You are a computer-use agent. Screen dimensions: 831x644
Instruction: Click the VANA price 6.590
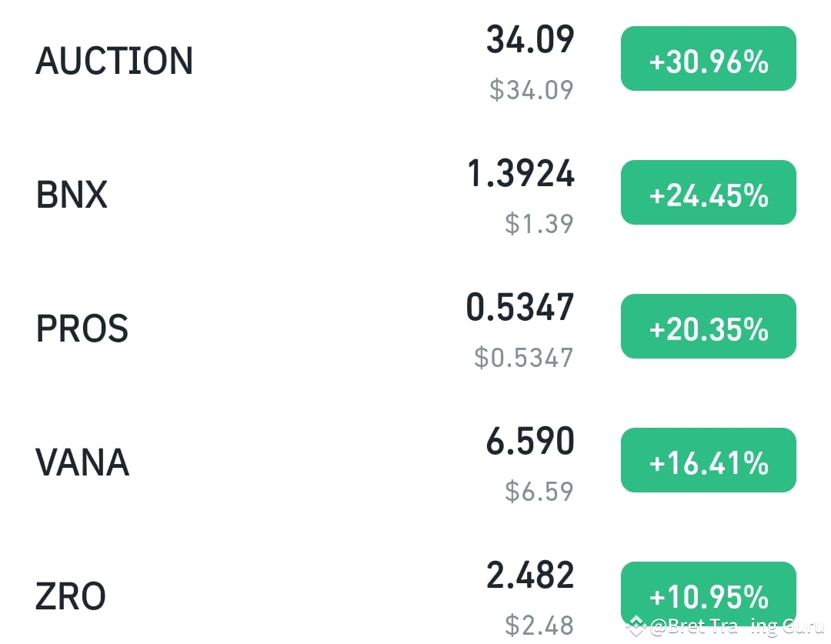(530, 442)
